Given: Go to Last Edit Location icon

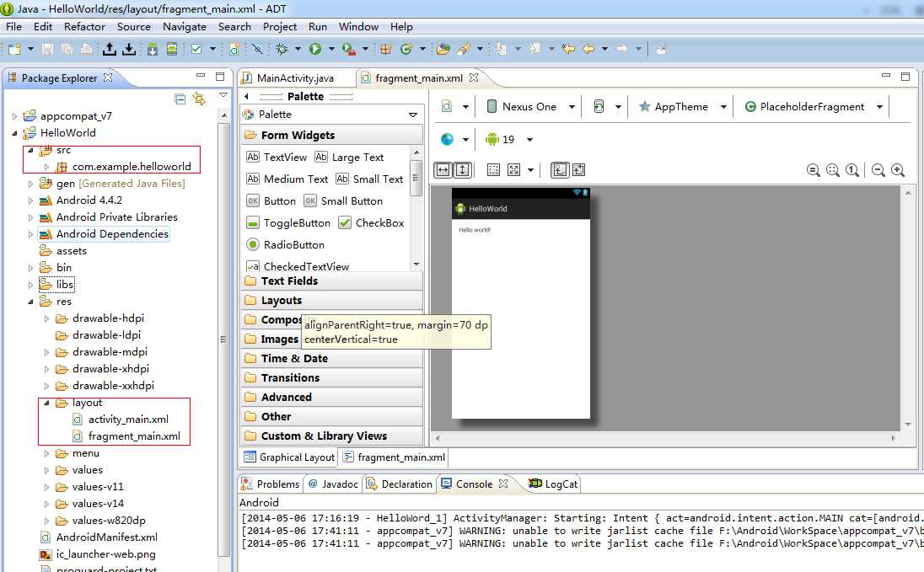Looking at the screenshot, I should pos(568,49).
